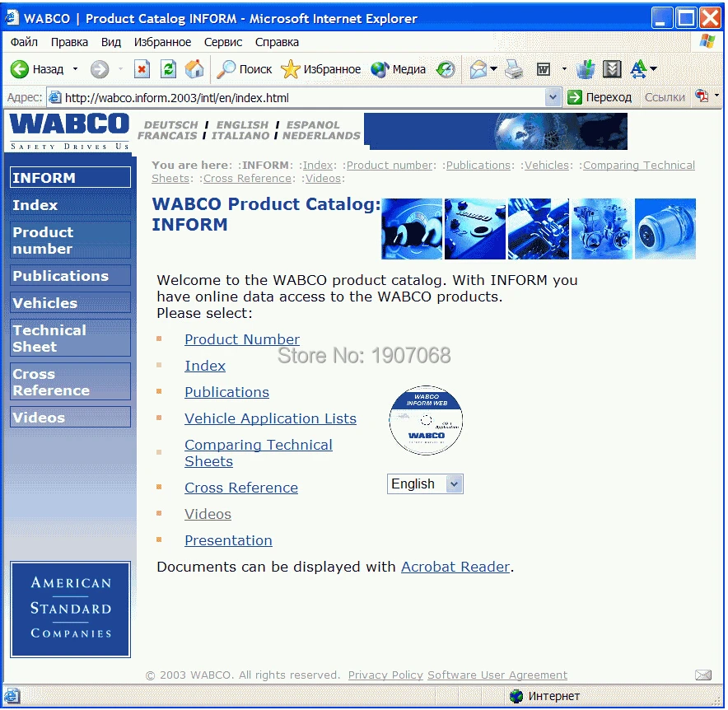The image size is (728, 710).
Task: Click the WABCO INFORM WEB CD image
Action: [x=426, y=420]
